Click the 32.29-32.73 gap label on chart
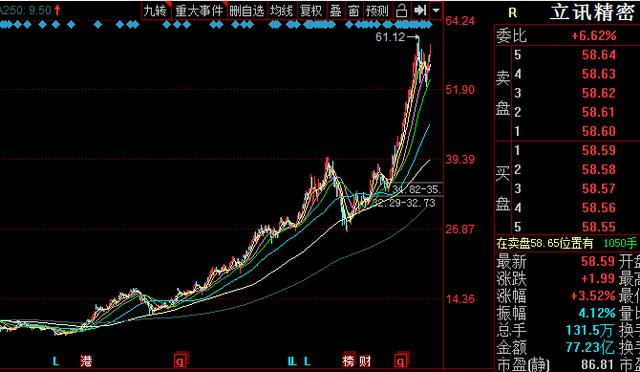640x372 pixels. pyautogui.click(x=404, y=203)
